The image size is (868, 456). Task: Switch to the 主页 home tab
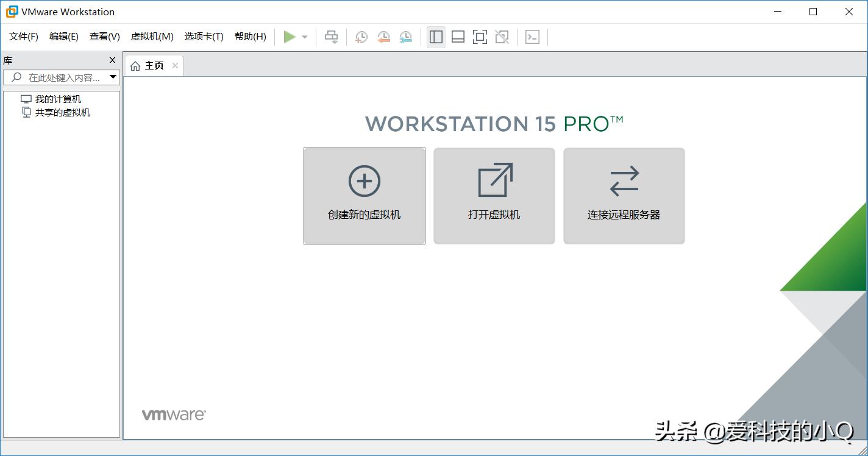[153, 65]
